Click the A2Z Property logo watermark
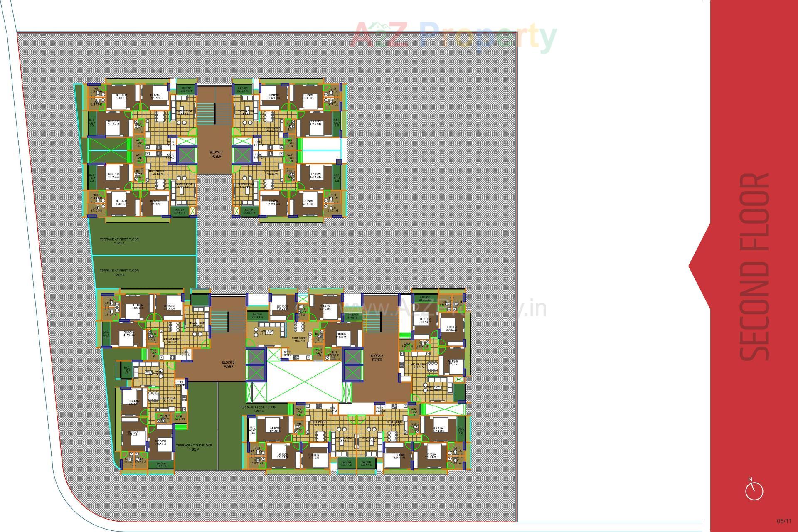 453,35
